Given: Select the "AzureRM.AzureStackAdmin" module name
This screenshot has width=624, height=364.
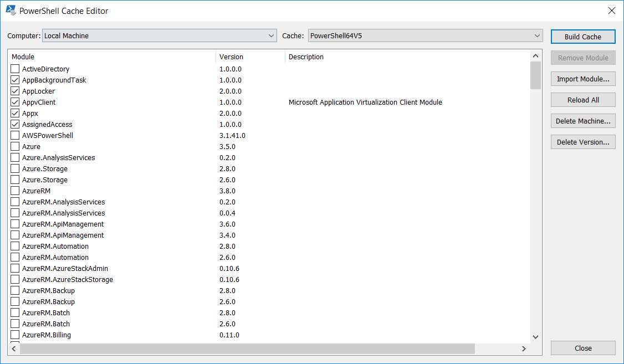Looking at the screenshot, I should [65, 269].
